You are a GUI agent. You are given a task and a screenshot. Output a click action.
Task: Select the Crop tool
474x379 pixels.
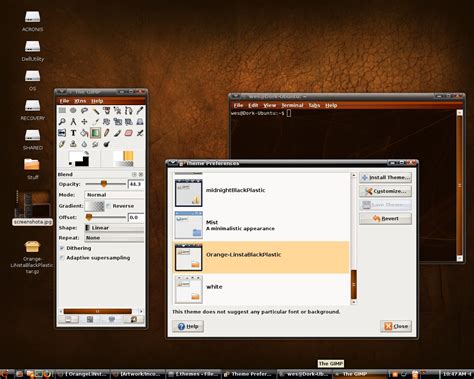[95, 122]
